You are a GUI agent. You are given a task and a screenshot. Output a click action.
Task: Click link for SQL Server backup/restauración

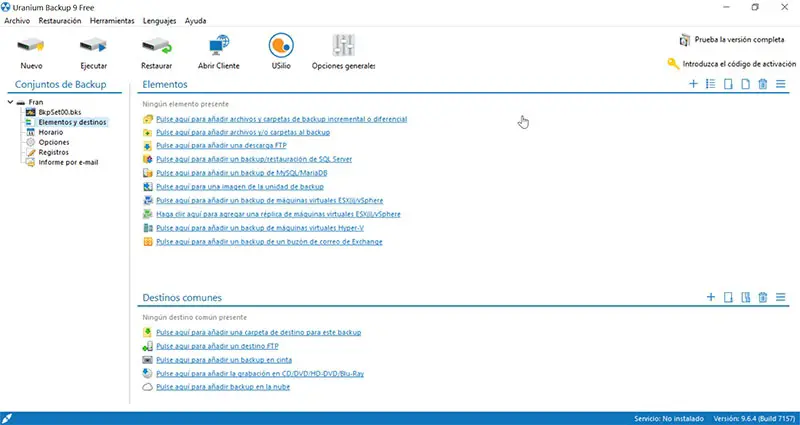click(x=254, y=159)
